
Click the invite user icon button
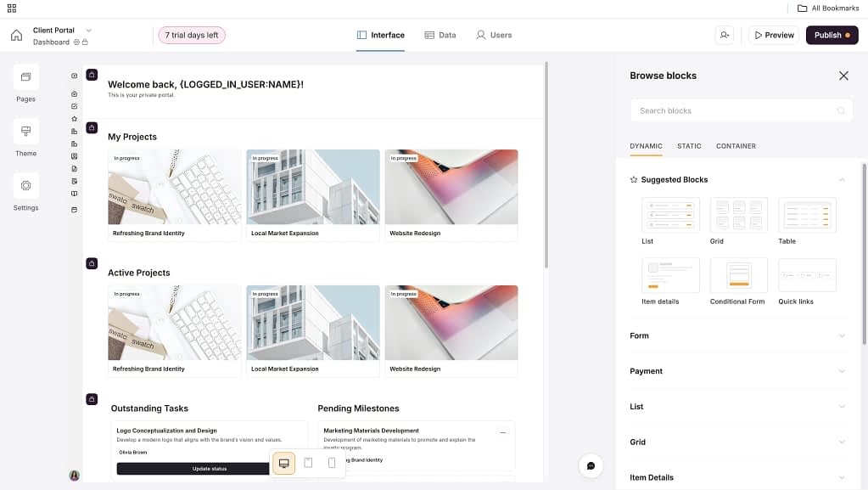point(724,35)
